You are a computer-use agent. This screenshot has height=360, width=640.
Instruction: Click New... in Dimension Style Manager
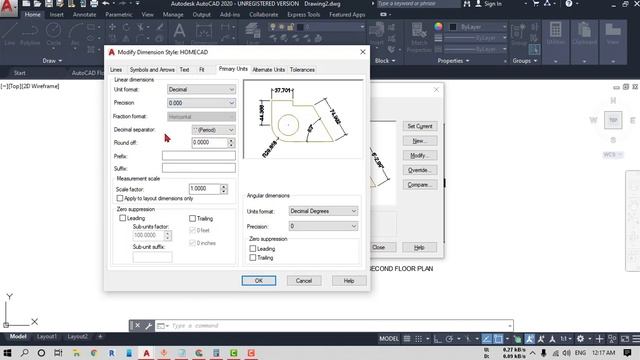click(x=420, y=141)
